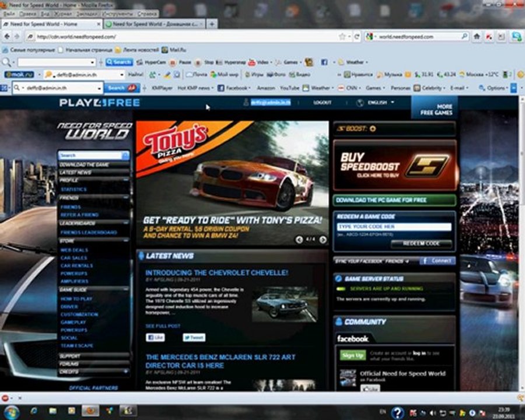The width and height of the screenshot is (525, 420).
Task: Open Car Rentals in the sidebar
Action: coord(76,265)
